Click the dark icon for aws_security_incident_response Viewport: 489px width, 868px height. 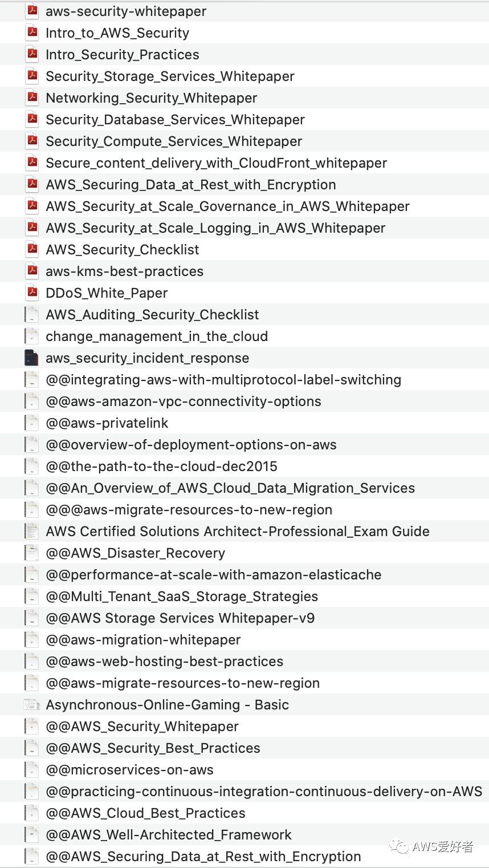coord(32,358)
